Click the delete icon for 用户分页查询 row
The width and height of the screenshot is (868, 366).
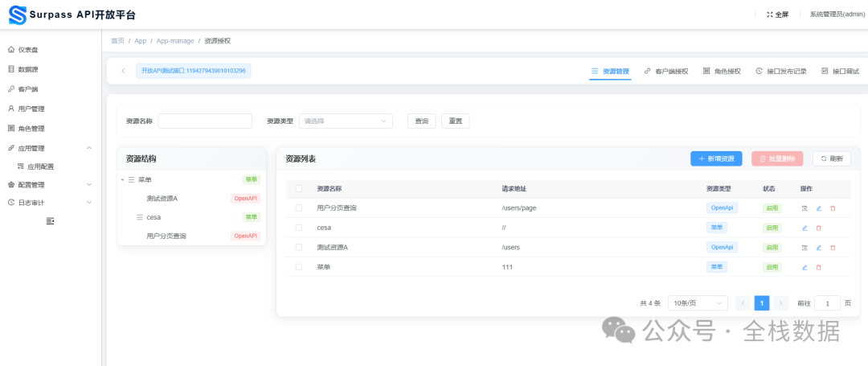click(x=833, y=208)
